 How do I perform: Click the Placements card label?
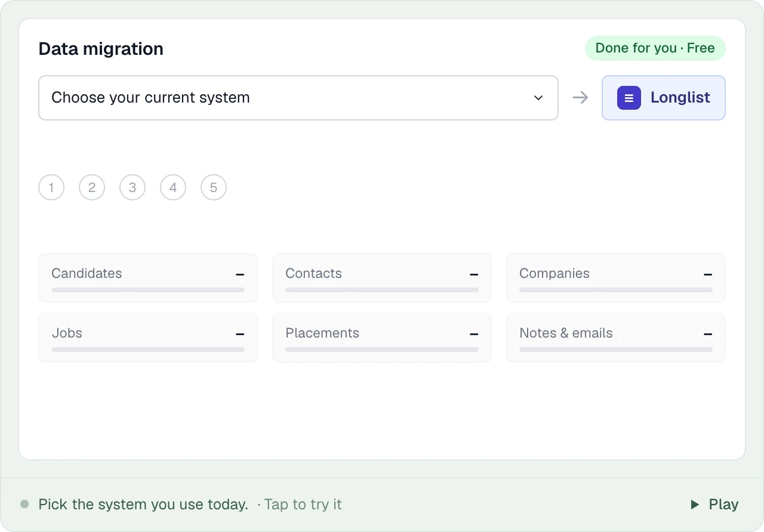[322, 333]
